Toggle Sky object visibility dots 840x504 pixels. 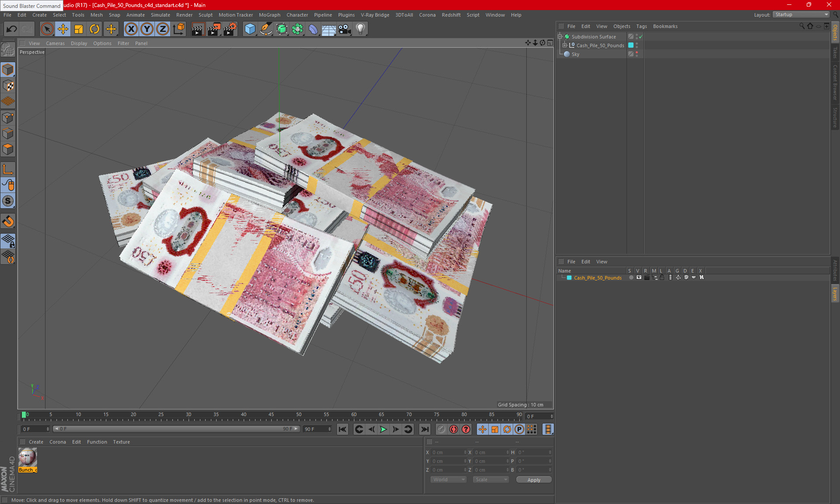637,54
